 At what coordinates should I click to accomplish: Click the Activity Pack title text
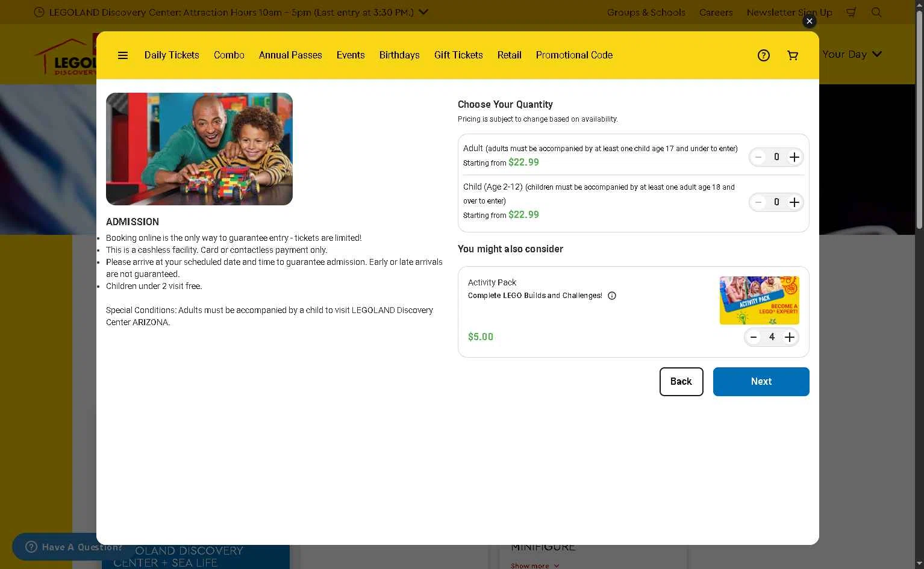[x=492, y=282]
